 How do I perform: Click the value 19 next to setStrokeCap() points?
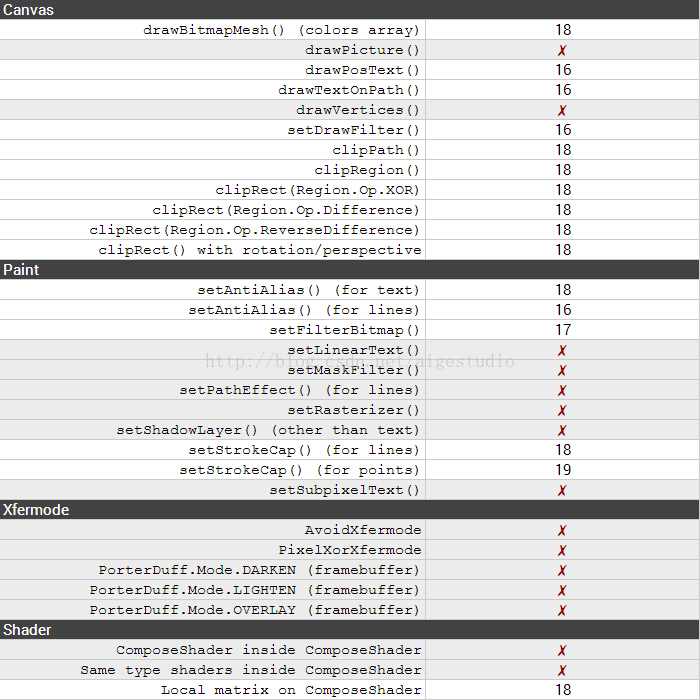[563, 470]
